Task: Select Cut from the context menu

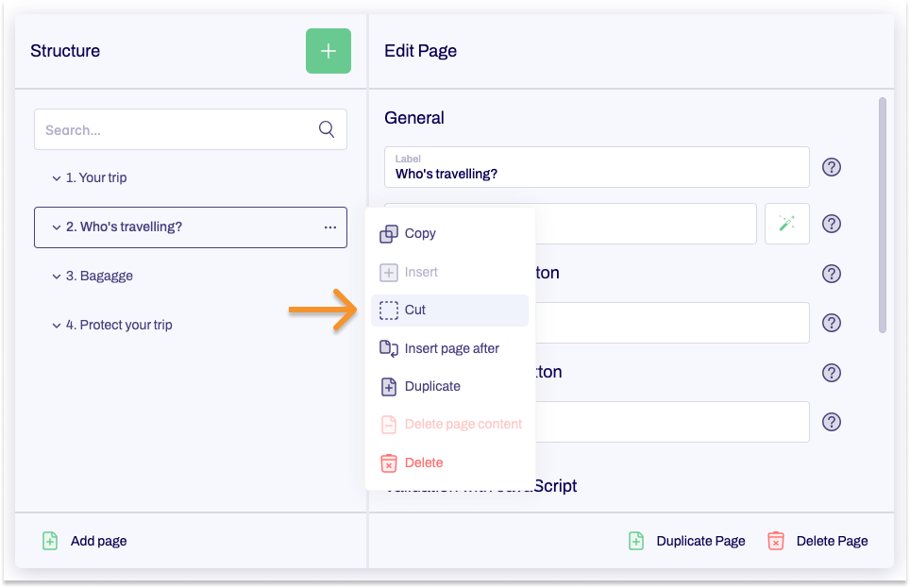Action: click(423, 310)
